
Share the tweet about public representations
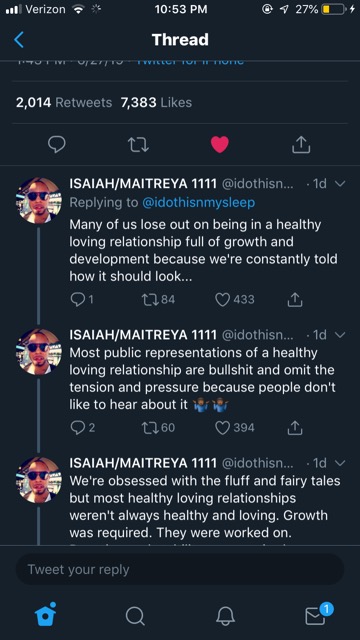295,428
